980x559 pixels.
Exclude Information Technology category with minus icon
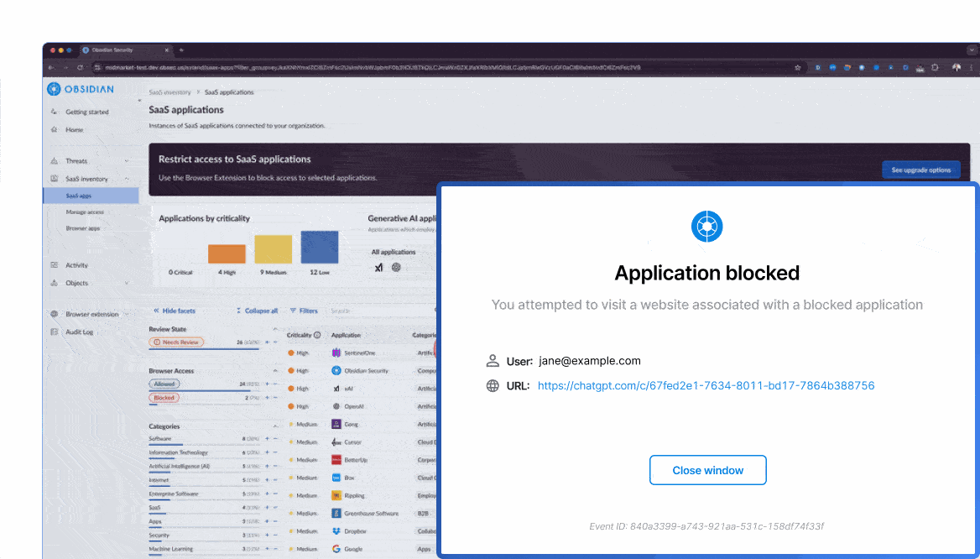pyautogui.click(x=275, y=452)
